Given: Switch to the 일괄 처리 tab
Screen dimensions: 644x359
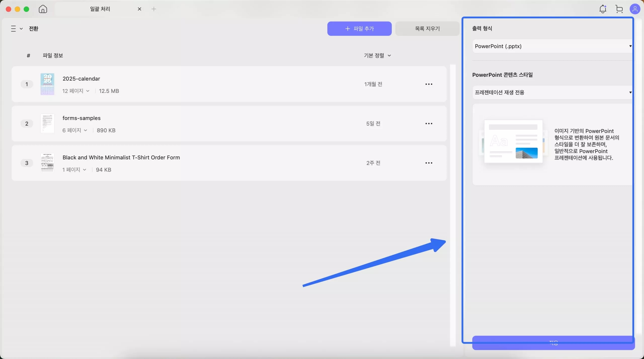Looking at the screenshot, I should tap(100, 9).
